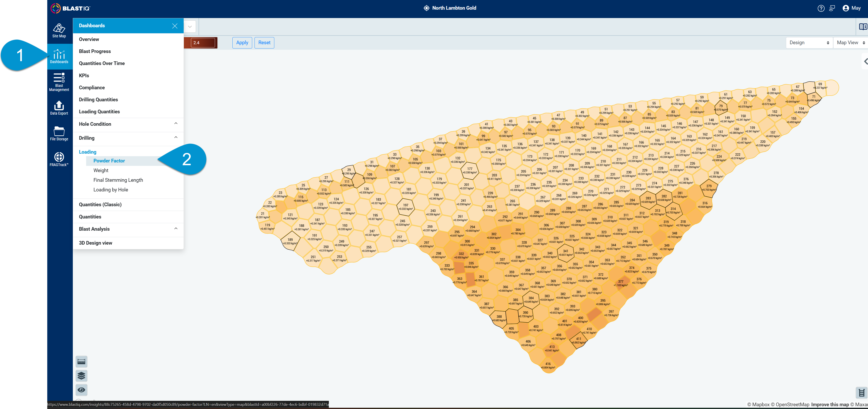Enable the ruler measurement tool
This screenshot has width=868, height=409.
tap(81, 362)
